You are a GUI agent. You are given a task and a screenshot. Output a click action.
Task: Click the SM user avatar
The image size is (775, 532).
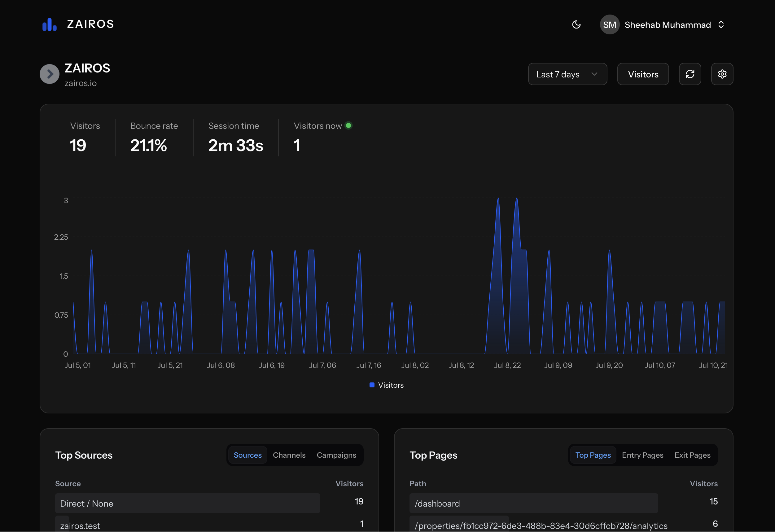609,25
